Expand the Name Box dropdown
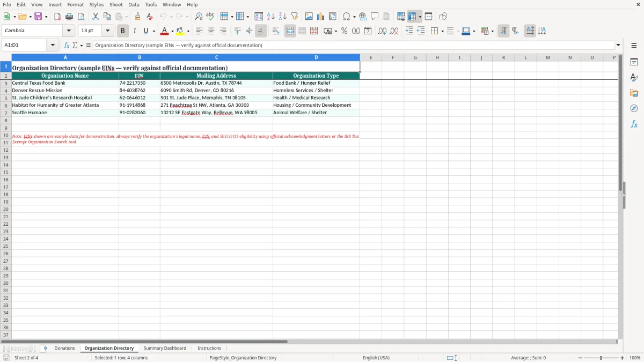The width and height of the screenshot is (644, 362). [x=53, y=46]
